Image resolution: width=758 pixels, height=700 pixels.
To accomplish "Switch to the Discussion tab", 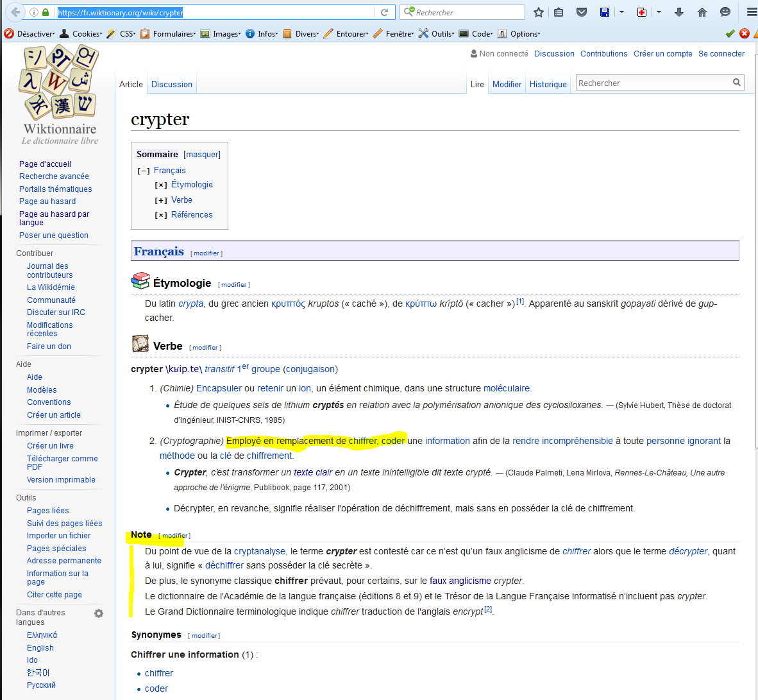I will [171, 84].
